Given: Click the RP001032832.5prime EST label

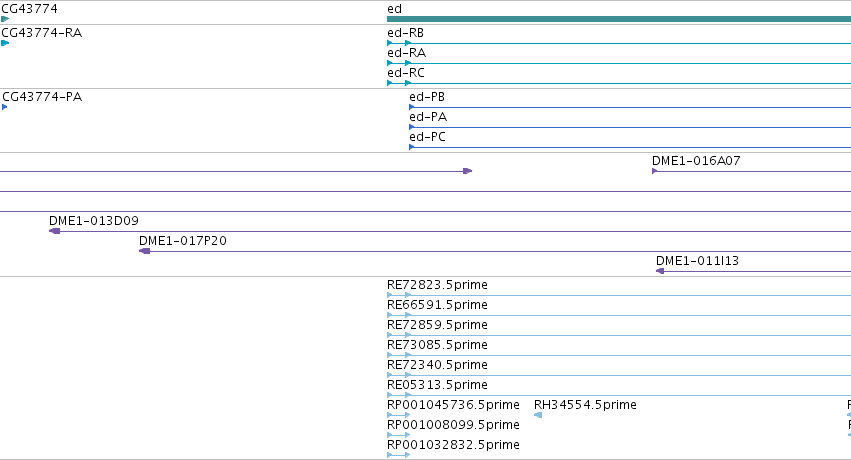Looking at the screenshot, I should (453, 444).
